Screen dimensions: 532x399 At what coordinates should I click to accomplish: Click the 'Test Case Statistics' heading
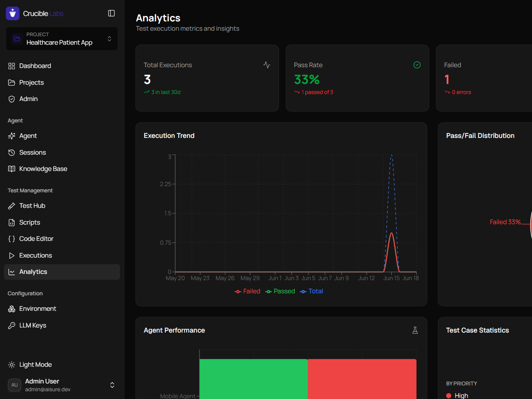click(478, 330)
